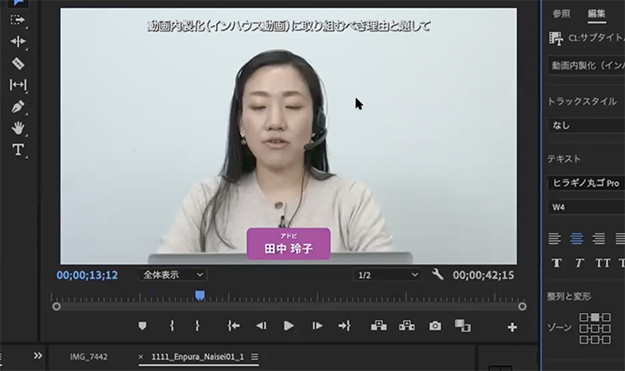The width and height of the screenshot is (625, 371).
Task: Click the C1:サブタイトル track icon
Action: [x=556, y=38]
